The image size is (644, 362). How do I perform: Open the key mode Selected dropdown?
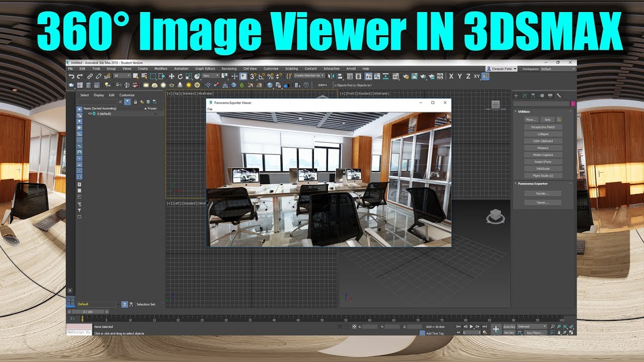coord(532,327)
